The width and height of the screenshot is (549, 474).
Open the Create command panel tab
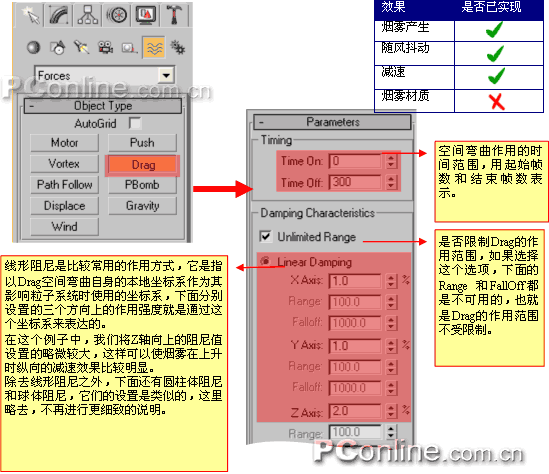30,15
